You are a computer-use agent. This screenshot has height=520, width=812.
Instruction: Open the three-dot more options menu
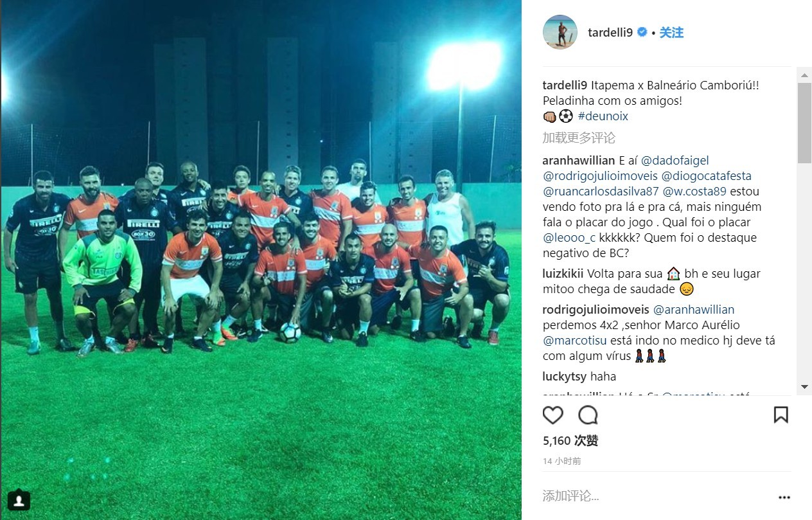coord(784,497)
